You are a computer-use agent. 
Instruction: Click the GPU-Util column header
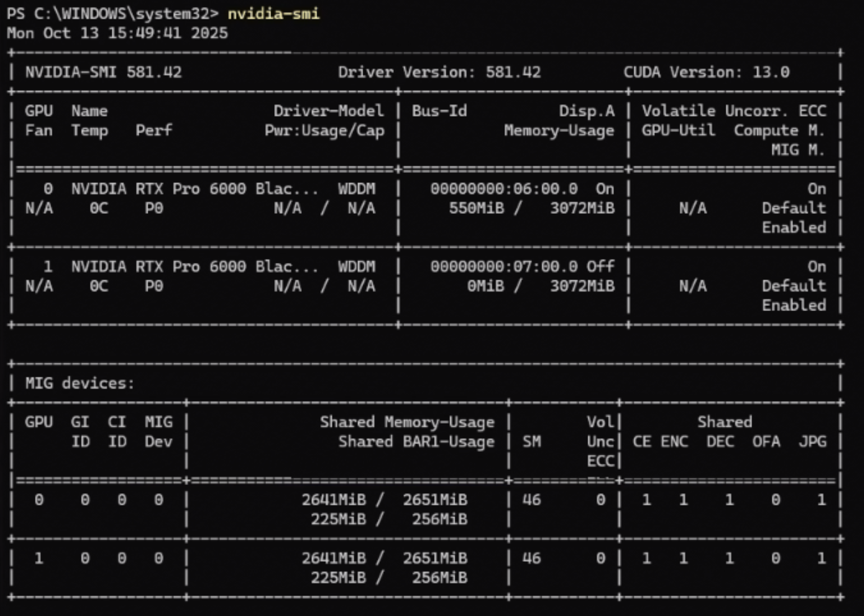click(x=678, y=130)
